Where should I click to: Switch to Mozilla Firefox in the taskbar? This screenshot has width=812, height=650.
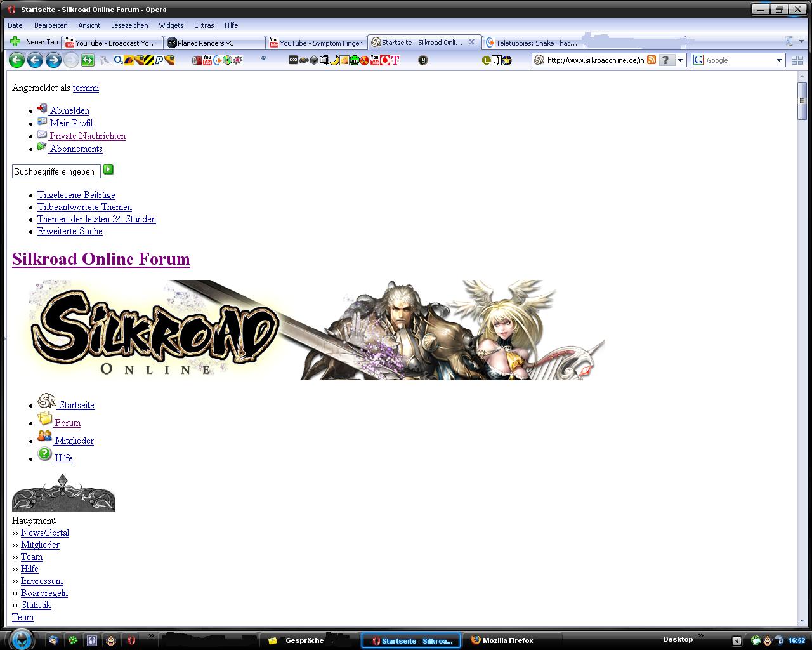(507, 640)
